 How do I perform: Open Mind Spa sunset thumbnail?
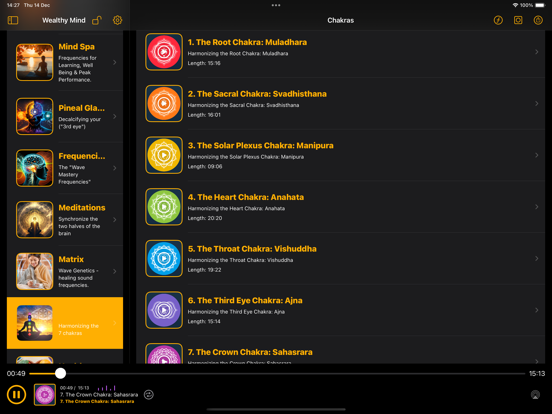tap(34, 62)
